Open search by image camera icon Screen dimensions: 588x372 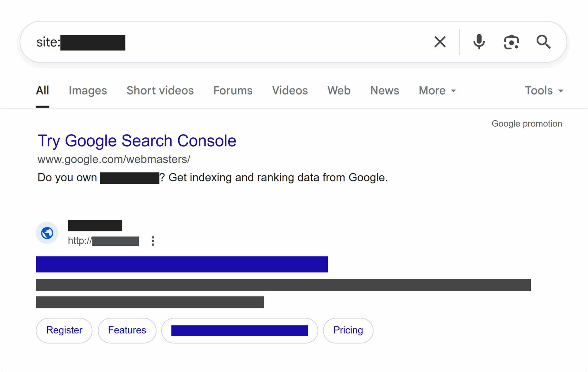511,42
